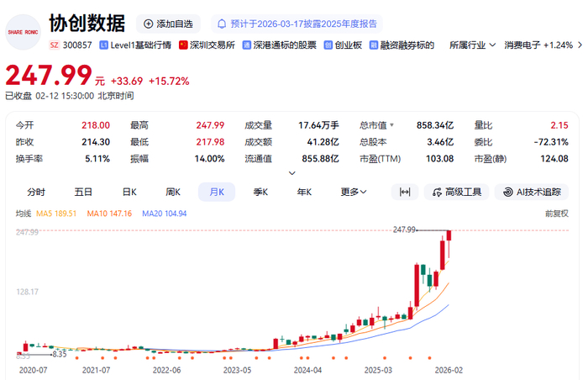Click the 8.35 low price marker on chart
Viewport: 588px width, 380px height.
tap(60, 354)
